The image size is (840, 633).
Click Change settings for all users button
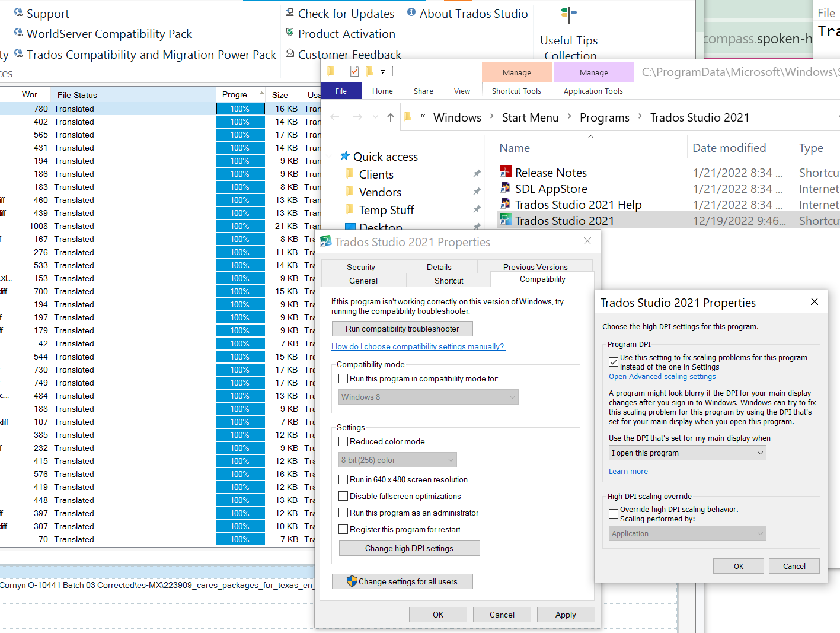403,581
